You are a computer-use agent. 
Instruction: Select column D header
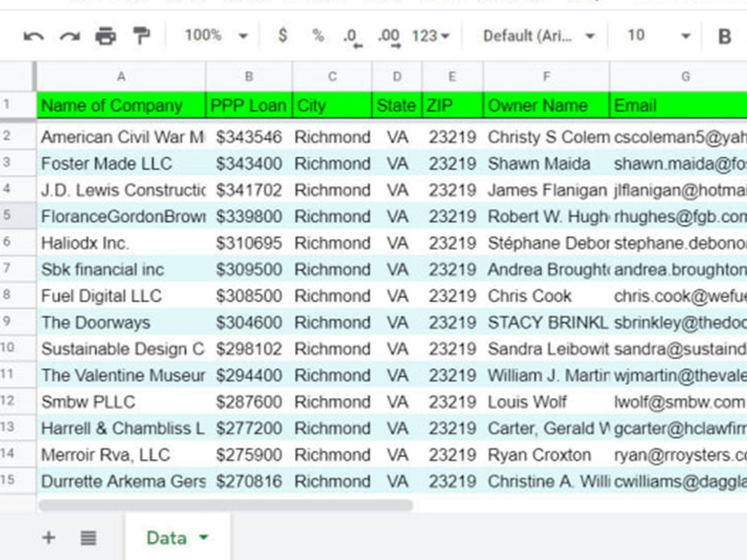(x=397, y=77)
